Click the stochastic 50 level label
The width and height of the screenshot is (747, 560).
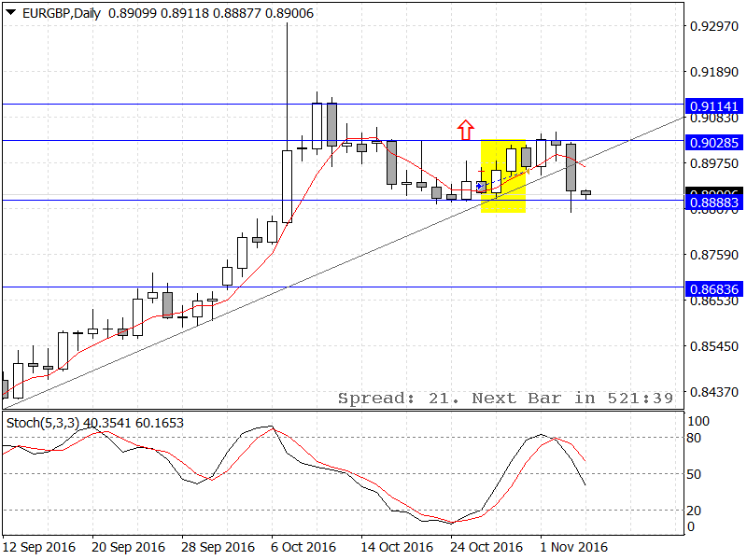[694, 474]
